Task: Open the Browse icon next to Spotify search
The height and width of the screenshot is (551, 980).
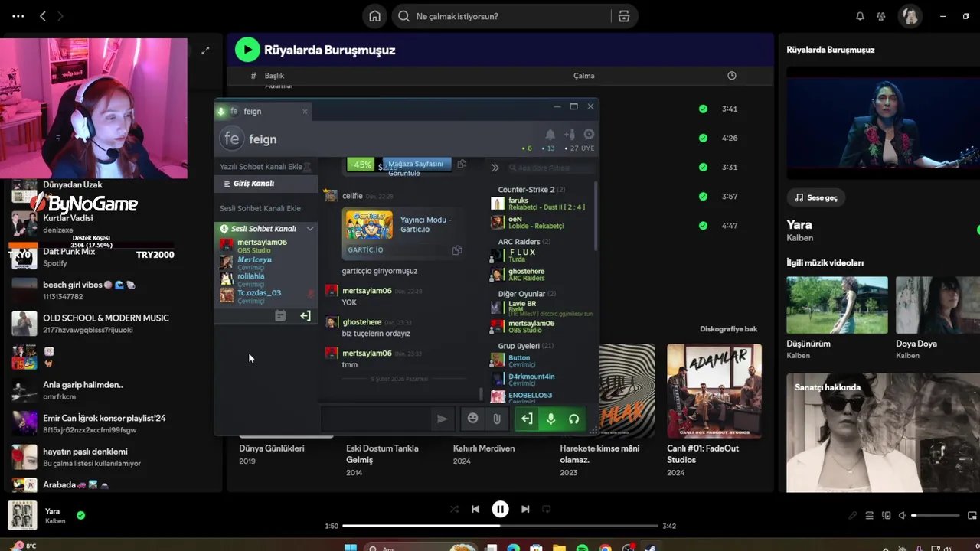Action: 624,16
